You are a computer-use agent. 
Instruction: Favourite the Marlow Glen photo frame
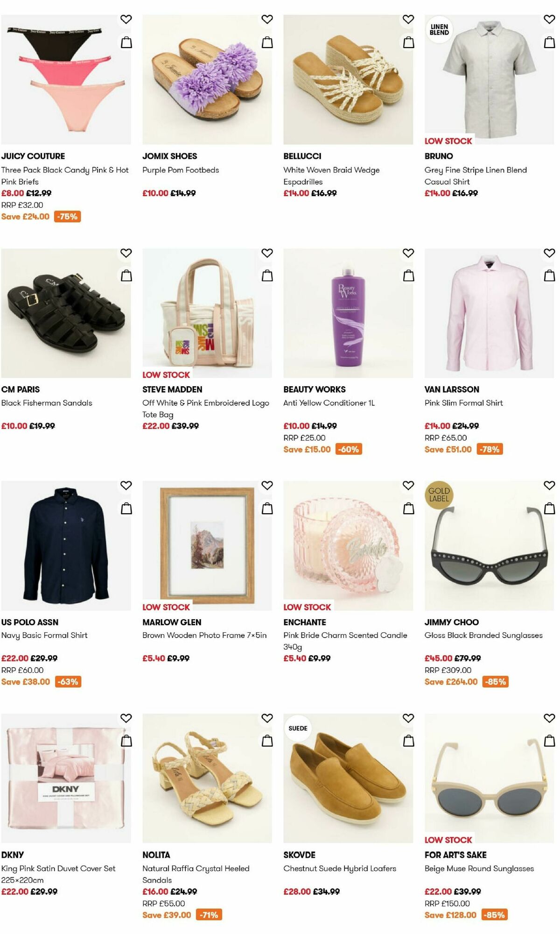point(266,486)
